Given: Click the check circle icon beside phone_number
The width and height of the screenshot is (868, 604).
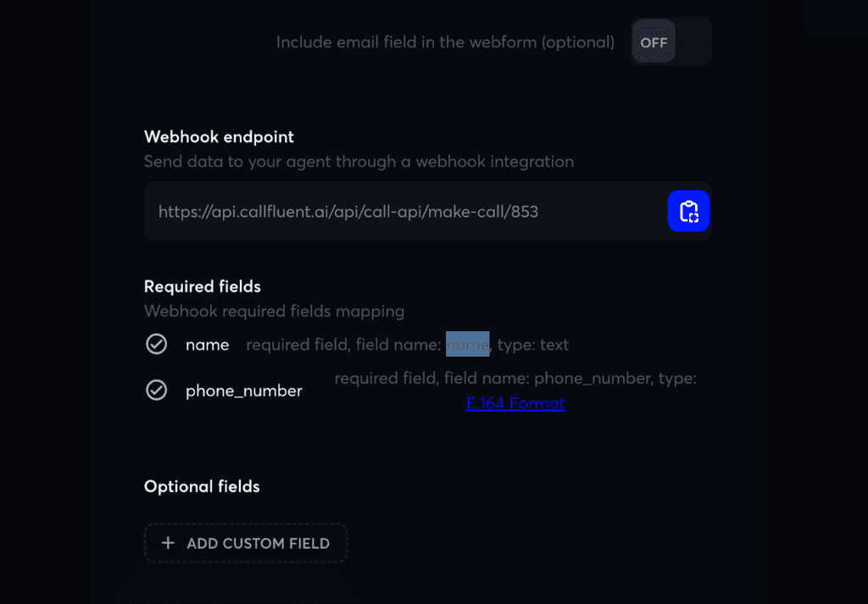Looking at the screenshot, I should tap(156, 390).
